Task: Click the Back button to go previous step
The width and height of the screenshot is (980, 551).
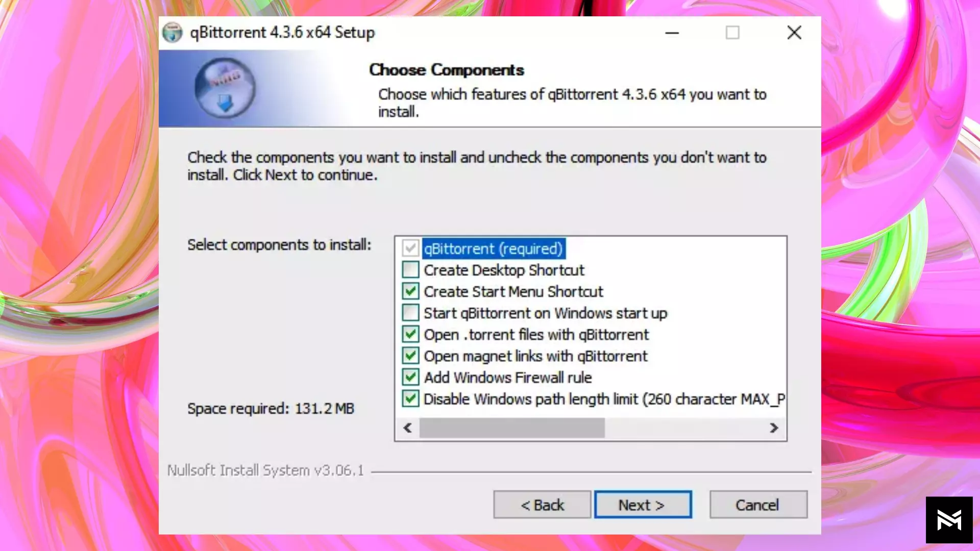Action: (x=542, y=505)
